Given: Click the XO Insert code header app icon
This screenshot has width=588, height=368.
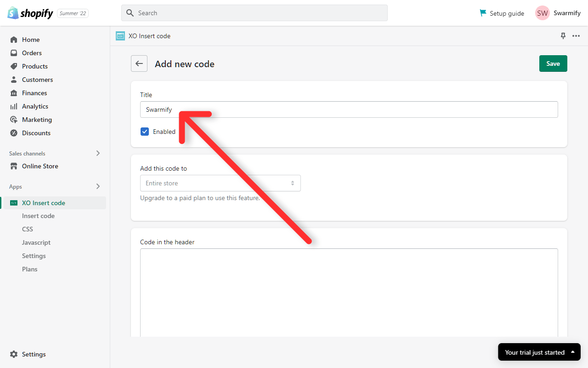Looking at the screenshot, I should click(x=120, y=36).
